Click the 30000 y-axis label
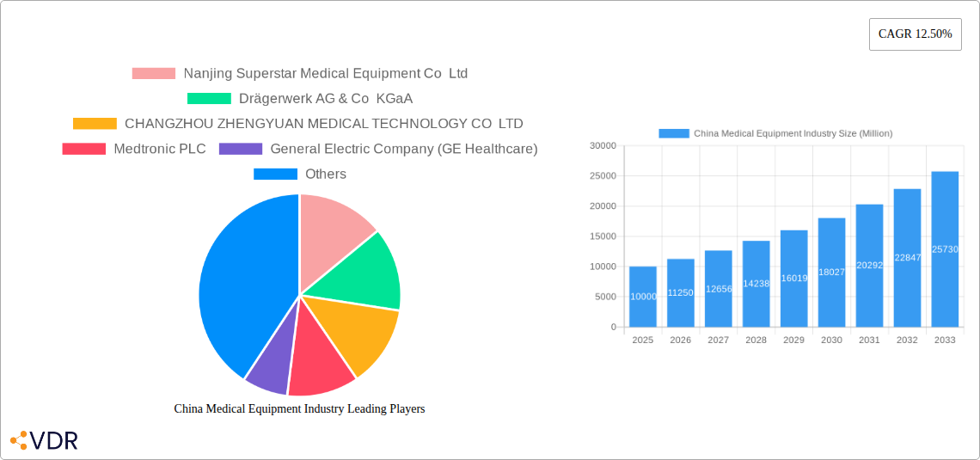 [x=603, y=145]
